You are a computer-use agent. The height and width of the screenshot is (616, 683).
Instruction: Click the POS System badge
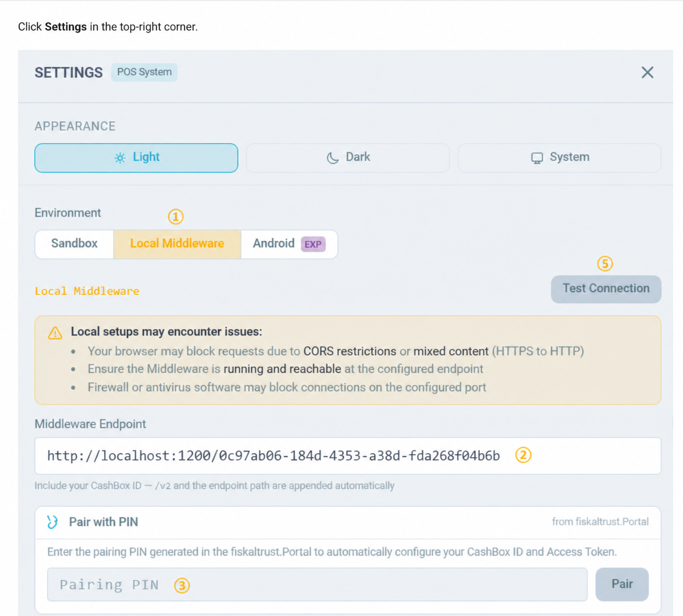[144, 72]
